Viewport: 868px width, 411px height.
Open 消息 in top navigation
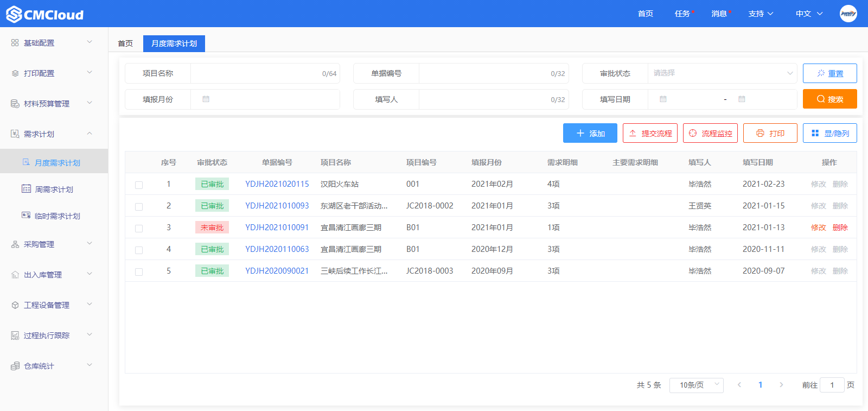(719, 14)
